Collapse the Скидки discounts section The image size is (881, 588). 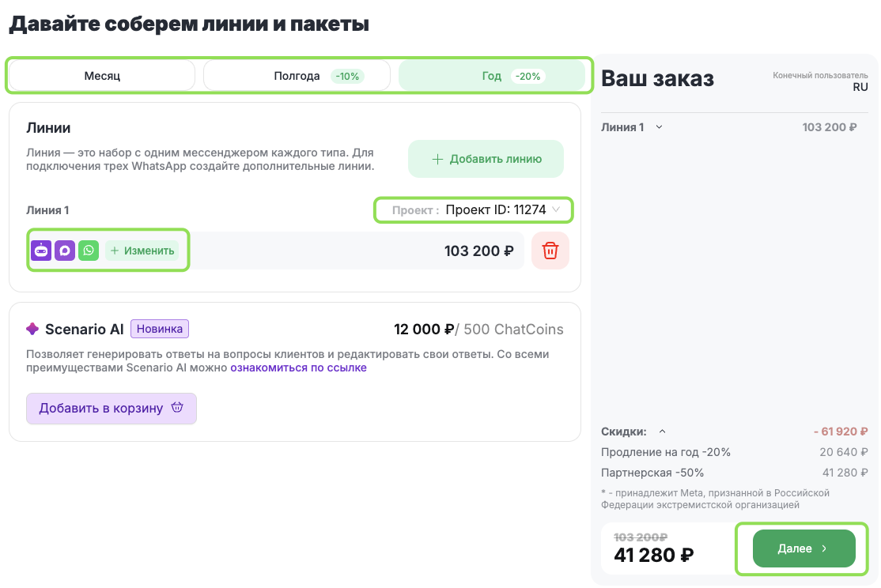(663, 432)
